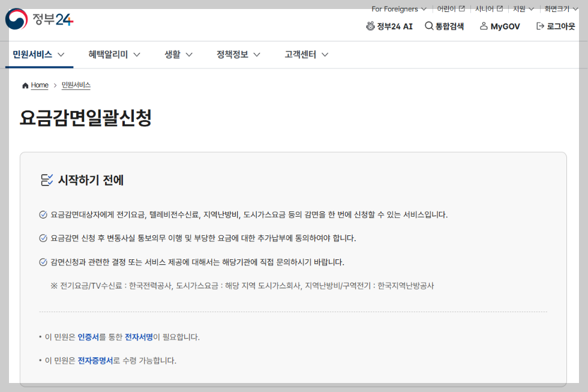Click the 로그아웃 exit icon
588x392 pixels.
pos(540,26)
